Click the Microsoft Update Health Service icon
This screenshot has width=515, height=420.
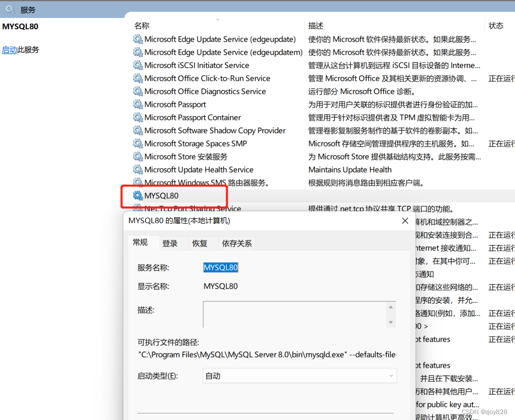pyautogui.click(x=138, y=169)
